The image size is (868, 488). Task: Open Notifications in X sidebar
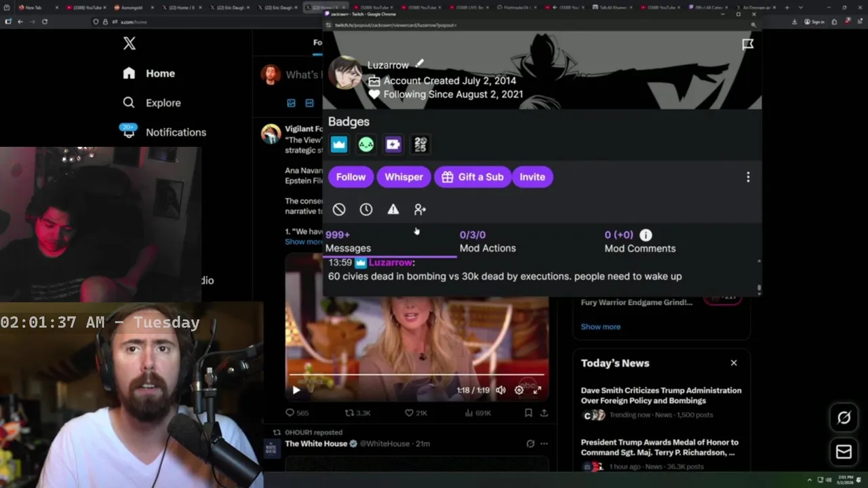coord(163,132)
